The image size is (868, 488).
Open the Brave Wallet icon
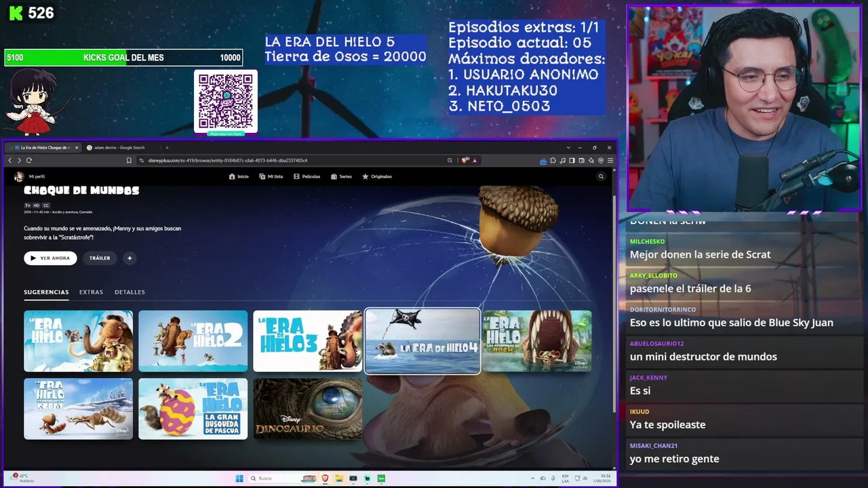(581, 161)
